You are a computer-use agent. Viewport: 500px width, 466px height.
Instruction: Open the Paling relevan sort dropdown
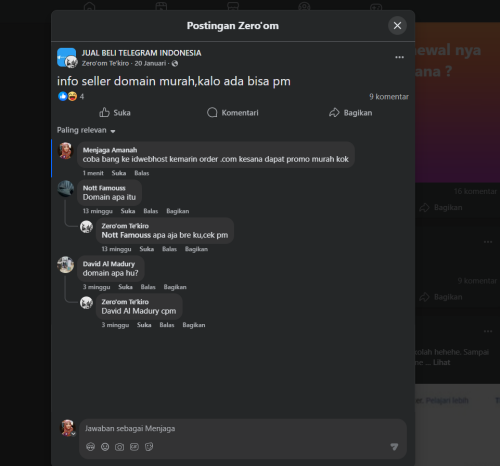tap(86, 130)
